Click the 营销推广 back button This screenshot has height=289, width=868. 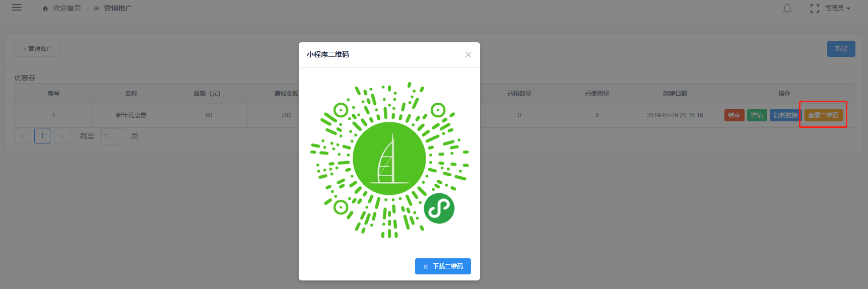click(37, 49)
